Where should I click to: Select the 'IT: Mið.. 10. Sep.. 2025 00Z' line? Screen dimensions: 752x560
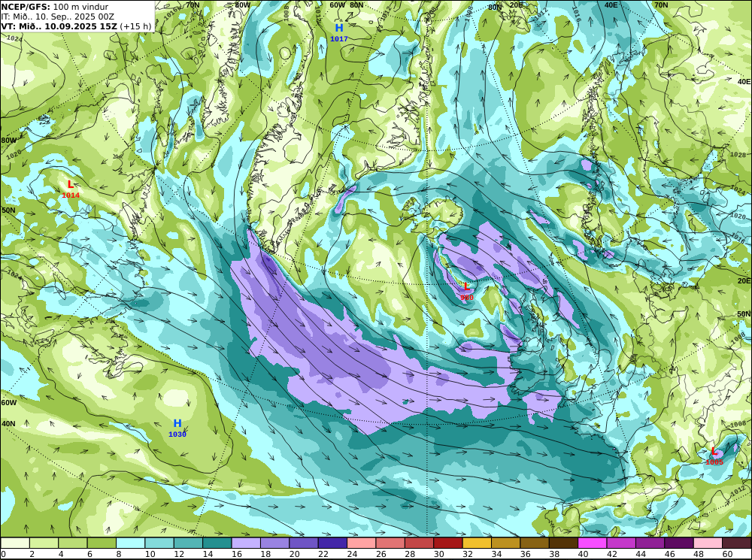(58, 17)
